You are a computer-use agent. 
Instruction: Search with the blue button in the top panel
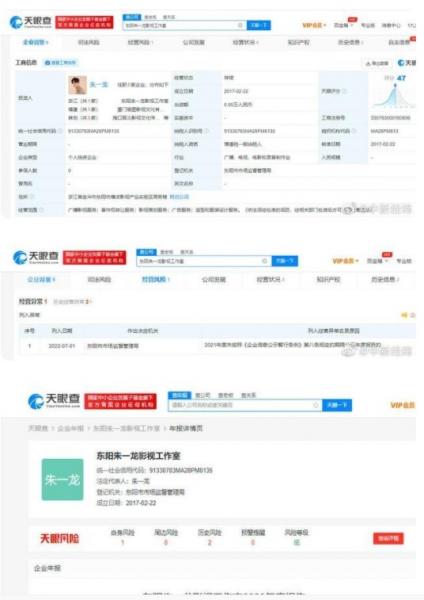pos(259,25)
